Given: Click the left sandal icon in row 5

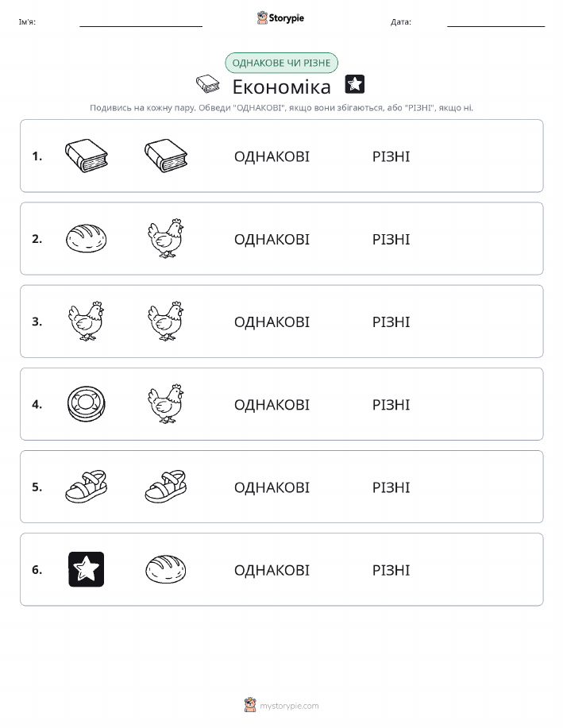Looking at the screenshot, I should [x=87, y=487].
